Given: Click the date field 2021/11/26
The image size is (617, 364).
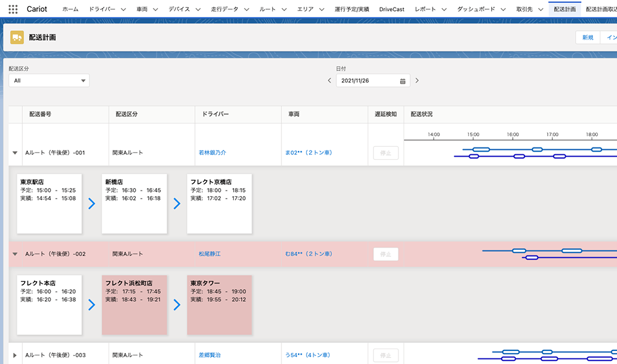Looking at the screenshot, I should pyautogui.click(x=373, y=81).
